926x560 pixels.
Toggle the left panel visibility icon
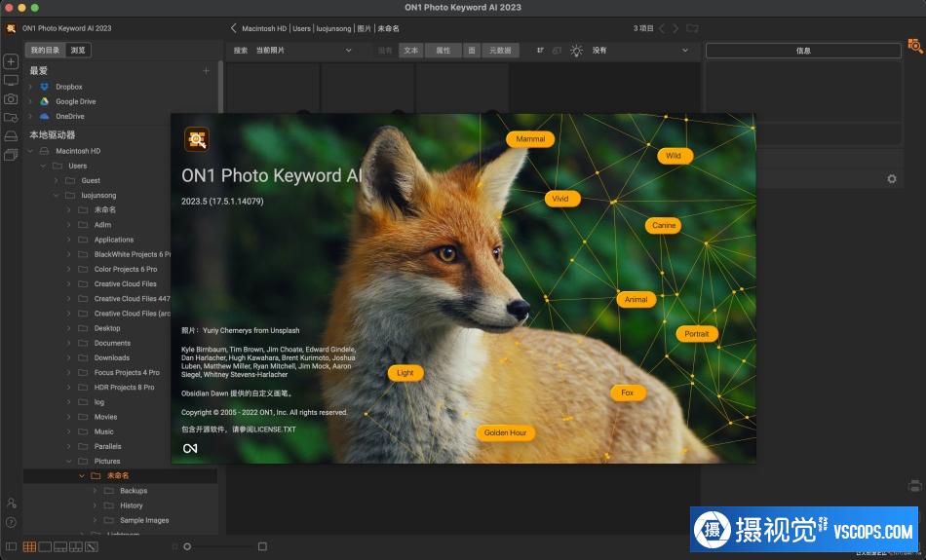tap(12, 547)
